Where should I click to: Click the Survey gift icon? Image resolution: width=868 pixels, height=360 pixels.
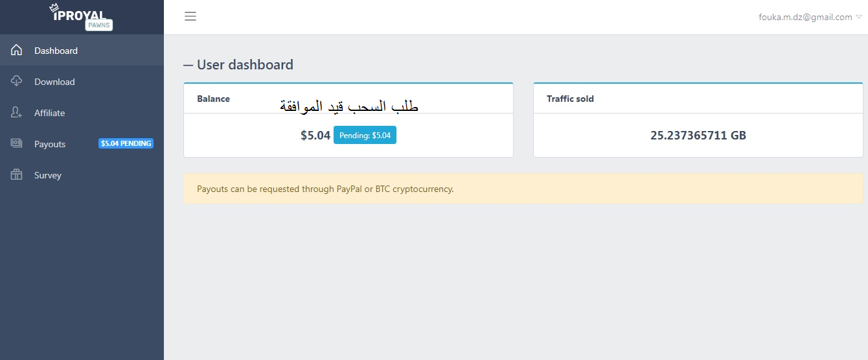pyautogui.click(x=17, y=175)
